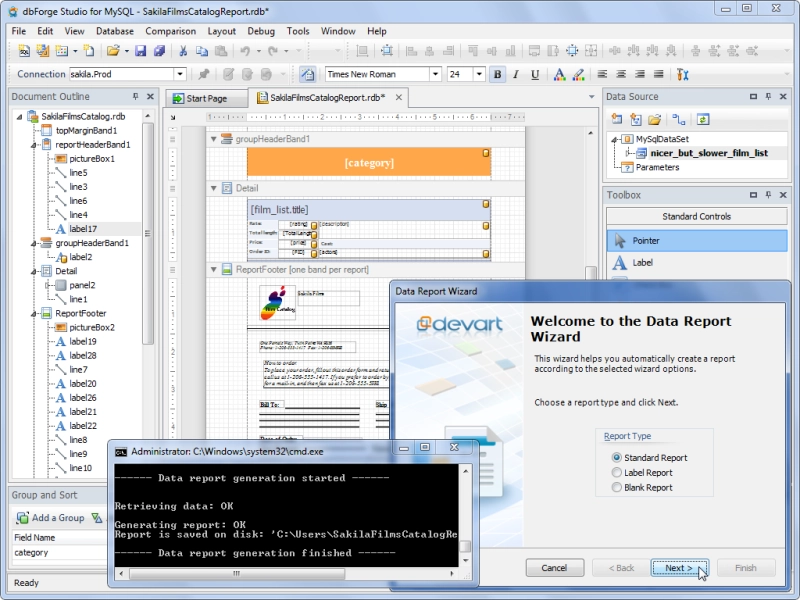Image resolution: width=800 pixels, height=600 pixels.
Task: Click the Refresh icon in Data Source panel
Action: pos(703,119)
